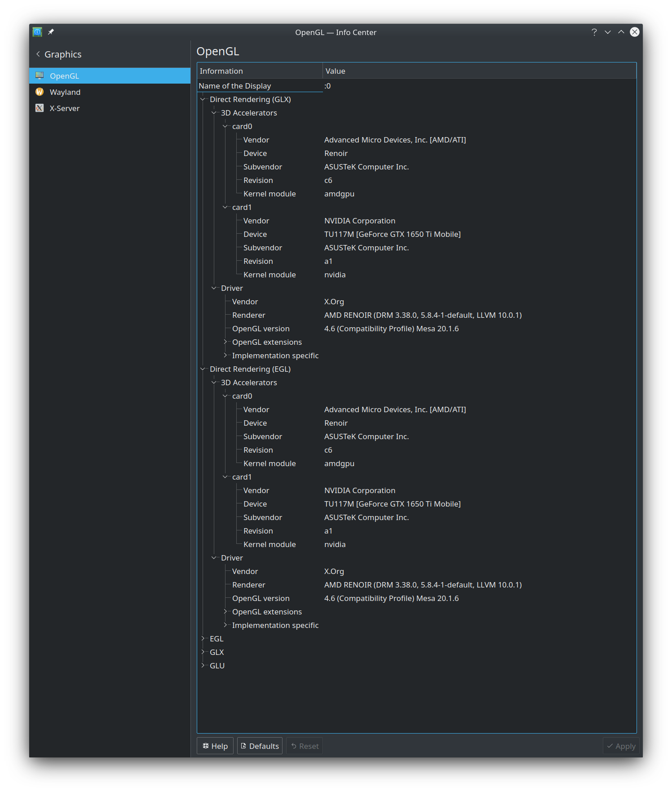
Task: Click the Wayland icon in sidebar
Action: click(x=40, y=92)
